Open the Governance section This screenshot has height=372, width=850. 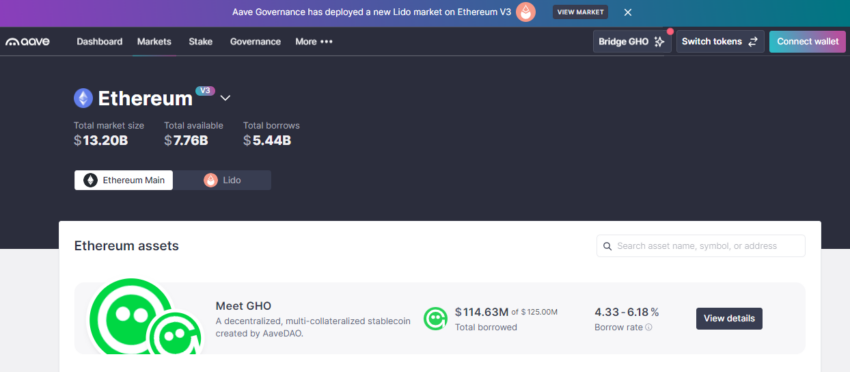(x=255, y=42)
